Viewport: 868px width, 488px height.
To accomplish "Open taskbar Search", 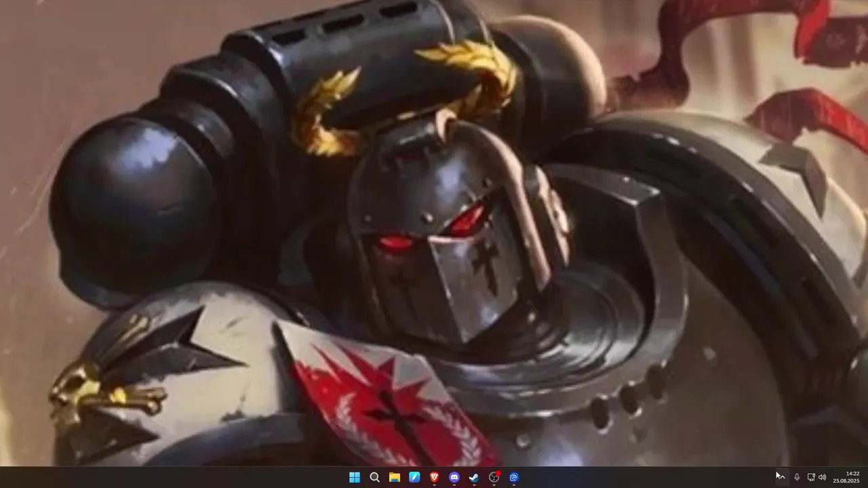I will tap(374, 477).
